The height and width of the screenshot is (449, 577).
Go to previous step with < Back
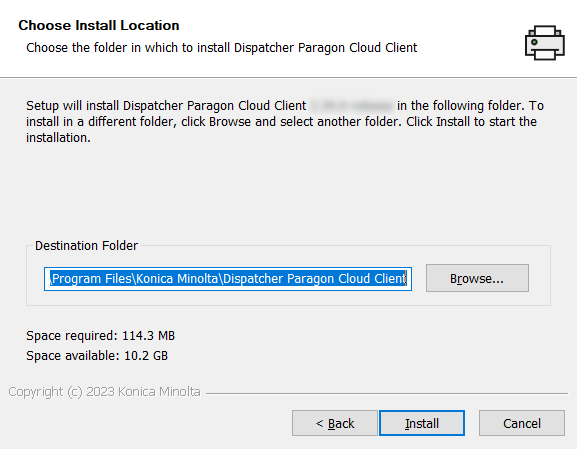(335, 423)
